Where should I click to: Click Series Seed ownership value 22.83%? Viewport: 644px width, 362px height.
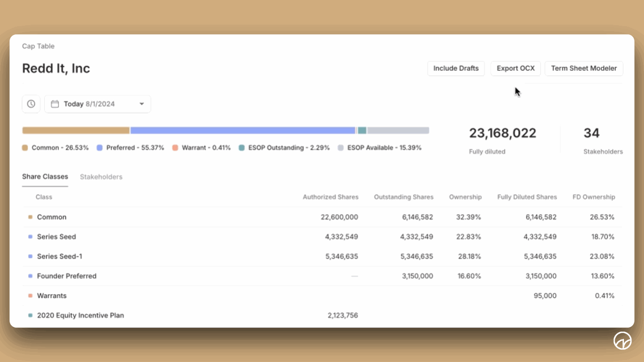[468, 237]
